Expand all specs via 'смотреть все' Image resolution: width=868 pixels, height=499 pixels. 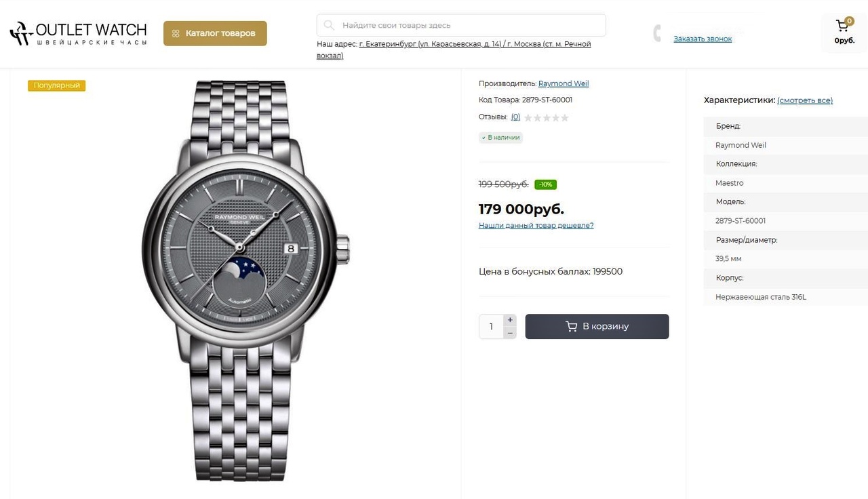click(x=805, y=100)
